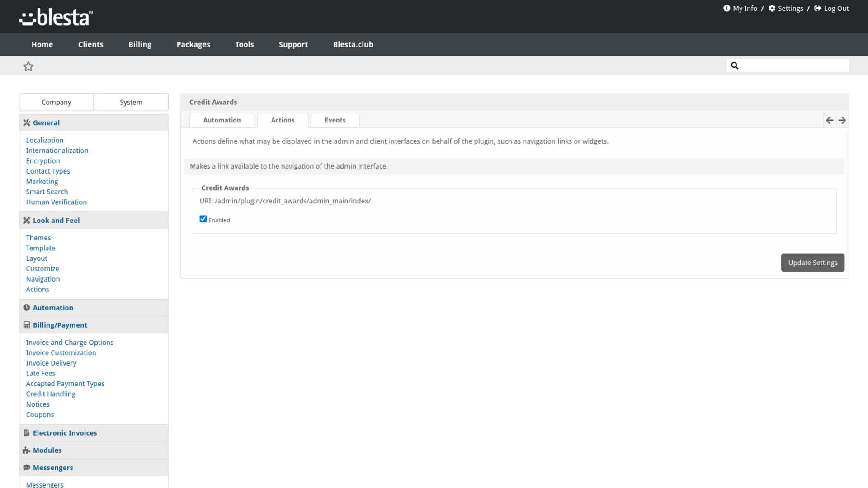Open the Layout link
The image size is (868, 488).
point(37,258)
